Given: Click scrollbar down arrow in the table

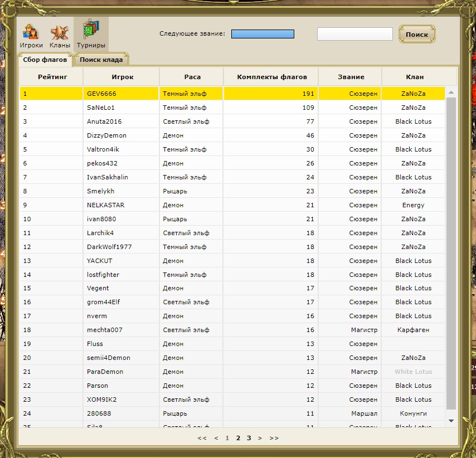Looking at the screenshot, I should [x=451, y=421].
